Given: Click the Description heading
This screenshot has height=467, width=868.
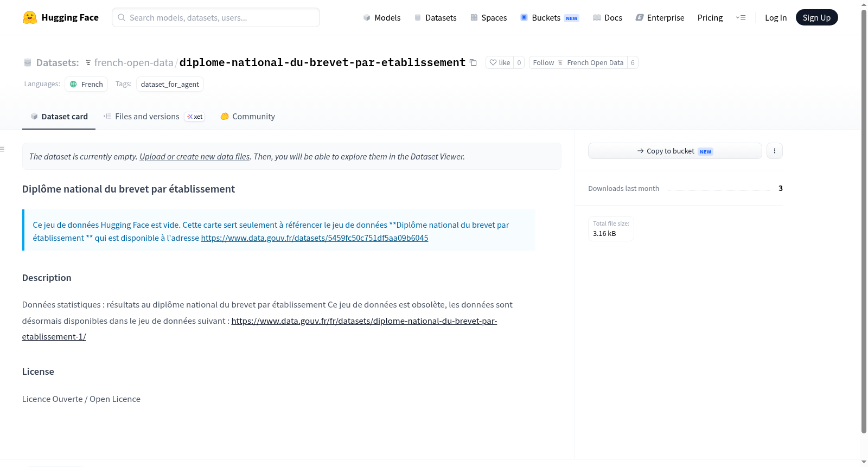Looking at the screenshot, I should click(x=47, y=278).
